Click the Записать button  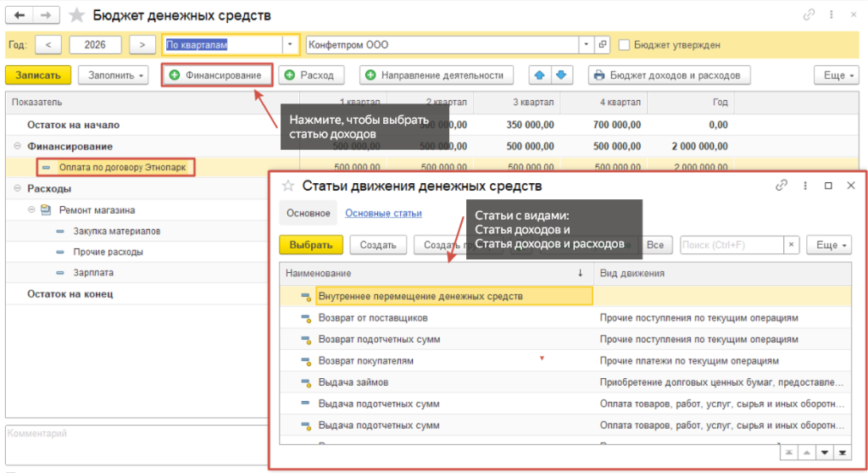click(x=38, y=75)
